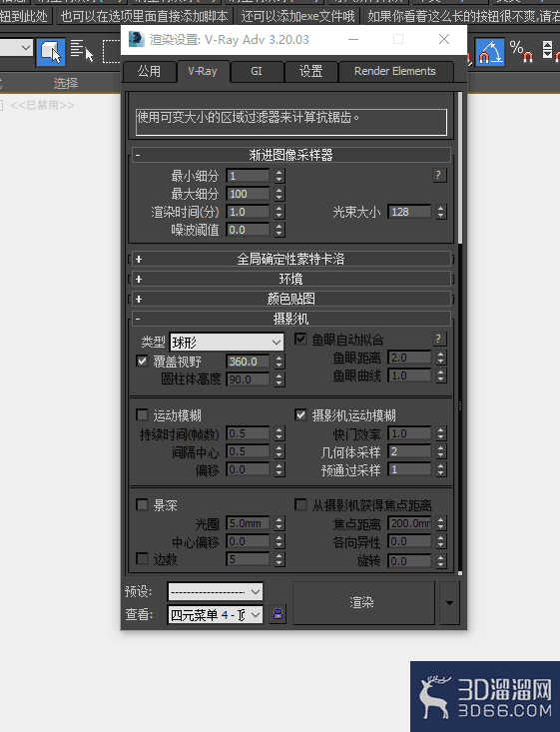Click the 选择 label in the main window
The width and height of the screenshot is (560, 732).
pyautogui.click(x=66, y=84)
